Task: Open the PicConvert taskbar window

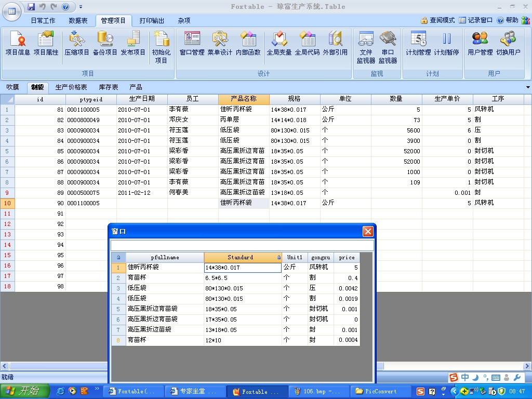Action: [381, 392]
